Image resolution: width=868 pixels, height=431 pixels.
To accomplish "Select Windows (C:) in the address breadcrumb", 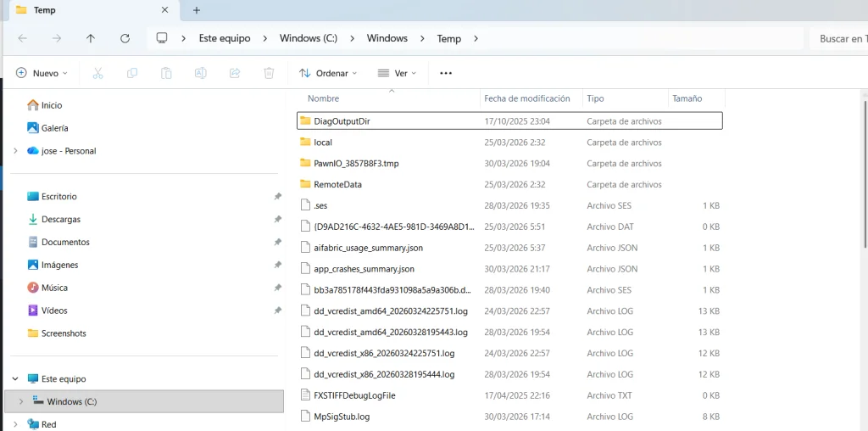I will pos(309,38).
